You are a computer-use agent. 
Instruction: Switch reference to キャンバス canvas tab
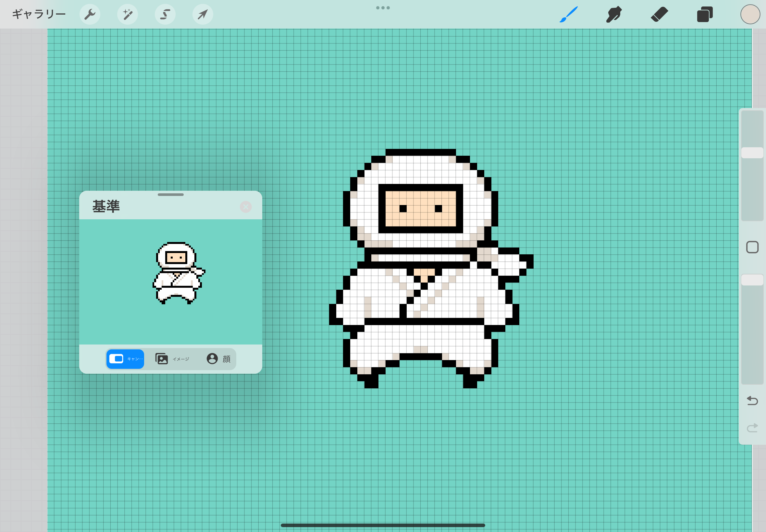[125, 359]
